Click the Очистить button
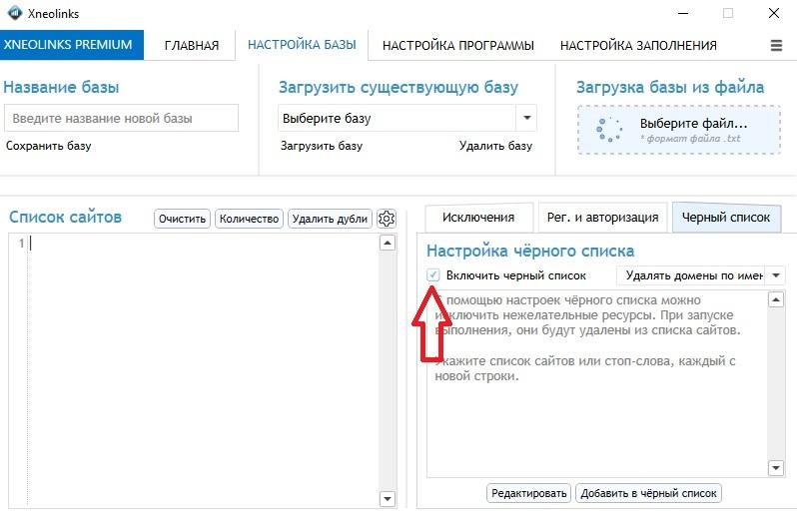The image size is (797, 532). pos(182,219)
